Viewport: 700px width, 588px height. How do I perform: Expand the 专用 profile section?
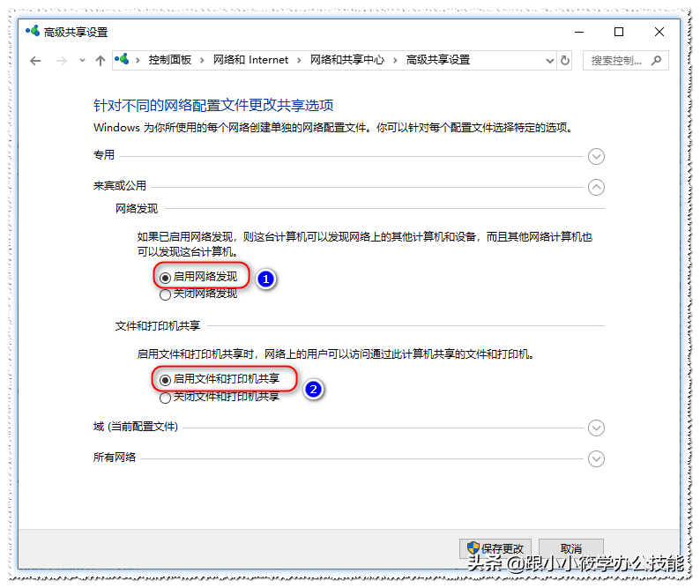tap(597, 156)
